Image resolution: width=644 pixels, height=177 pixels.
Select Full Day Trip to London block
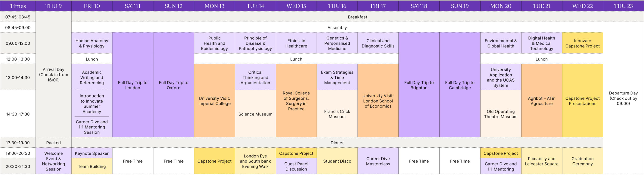click(133, 85)
